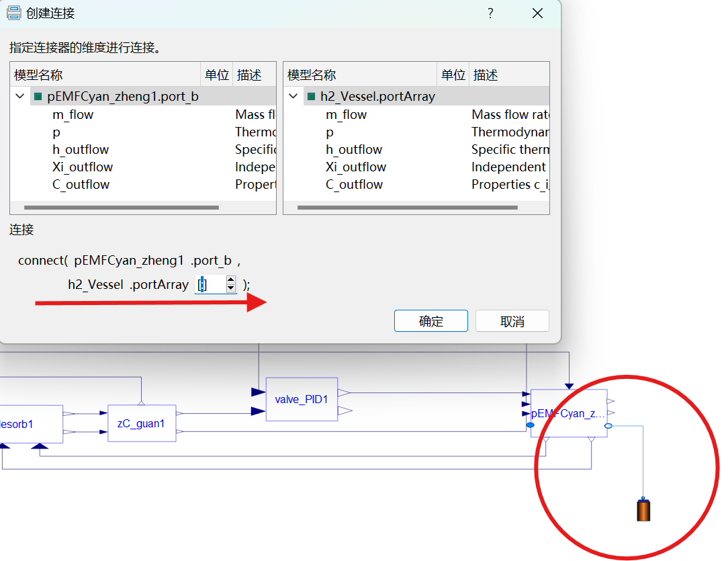Screen dimensions: 728x561
Task: Select h_outflow under h2_Vessel.portArray
Action: 354,150
